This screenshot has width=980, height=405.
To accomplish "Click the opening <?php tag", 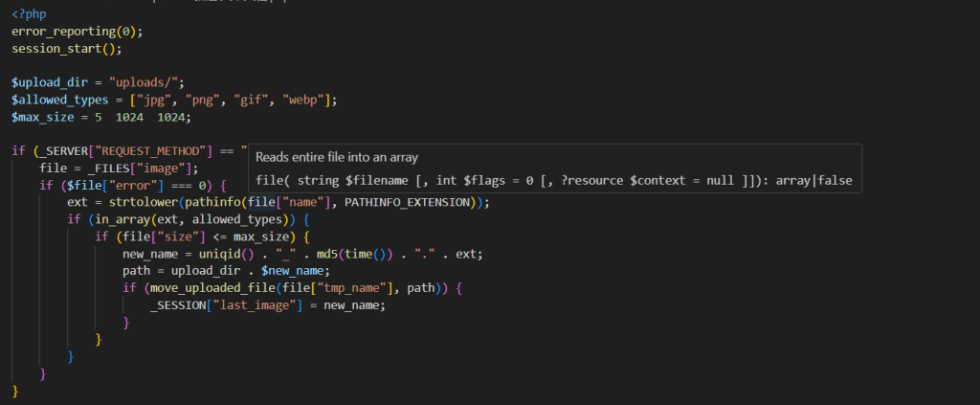I will pyautogui.click(x=30, y=13).
